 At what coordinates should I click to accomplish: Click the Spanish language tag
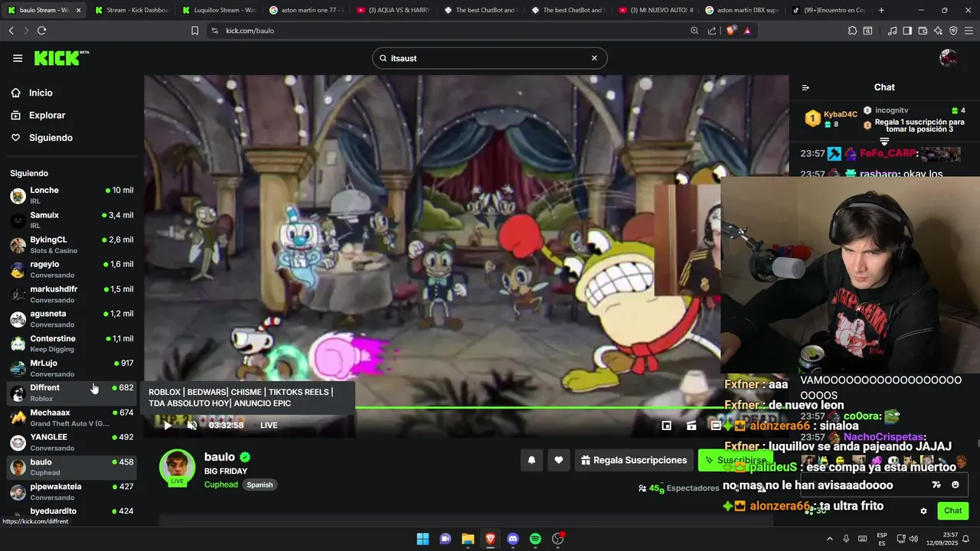point(260,484)
